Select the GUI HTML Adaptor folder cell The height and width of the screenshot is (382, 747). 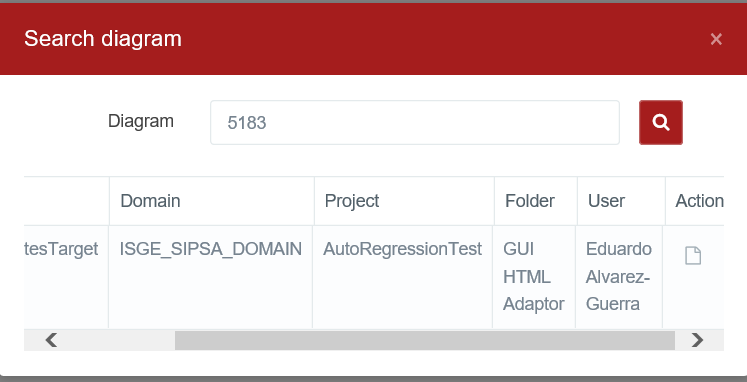[x=534, y=277]
